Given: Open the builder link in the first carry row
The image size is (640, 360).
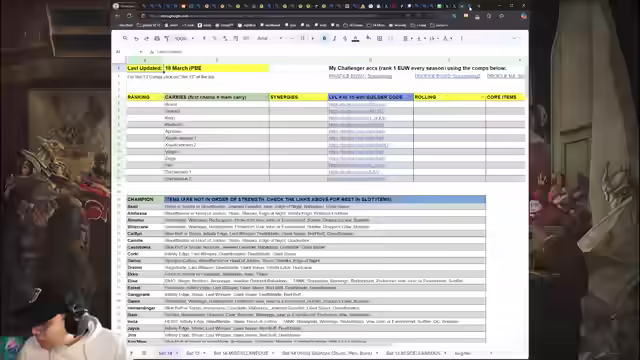Looking at the screenshot, I should coord(357,104).
